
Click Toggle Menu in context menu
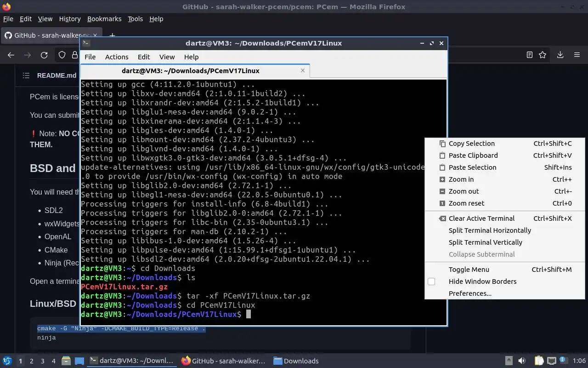click(x=505, y=270)
